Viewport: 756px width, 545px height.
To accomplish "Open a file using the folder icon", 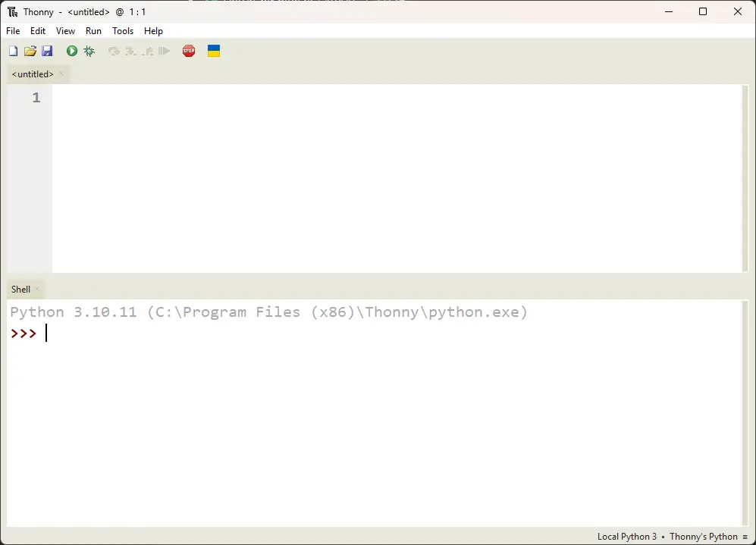I will click(x=30, y=51).
